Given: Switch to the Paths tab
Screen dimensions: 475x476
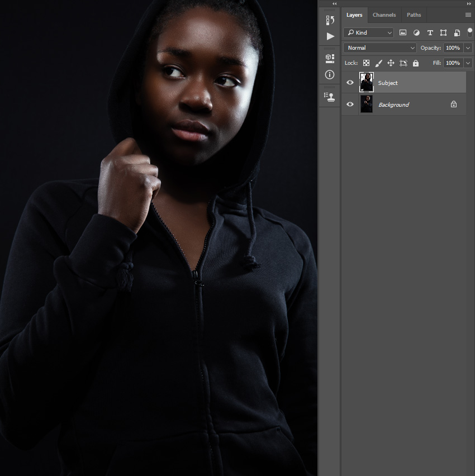Looking at the screenshot, I should click(414, 15).
